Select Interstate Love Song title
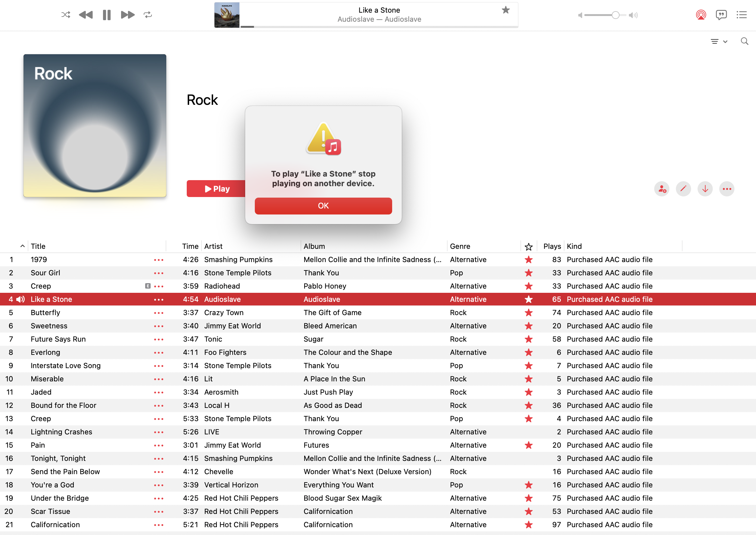Image resolution: width=756 pixels, height=535 pixels. tap(66, 366)
